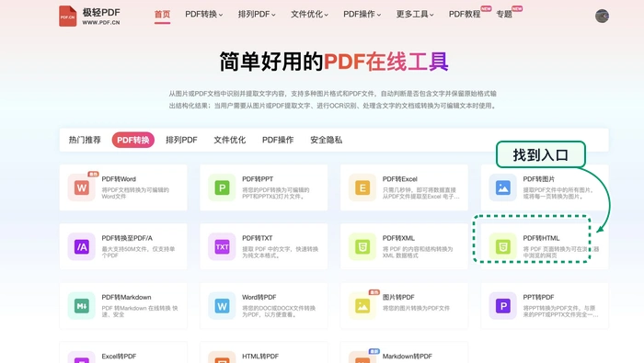This screenshot has width=644, height=363.
Task: Switch to the PDF转换 category tab
Action: pyautogui.click(x=133, y=140)
